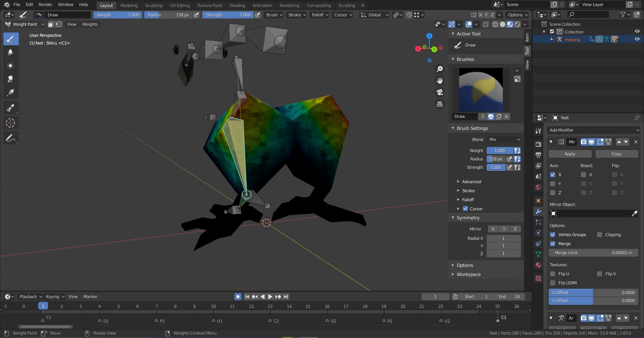The width and height of the screenshot is (644, 338).
Task: Click the Apply button on the Mirror modifier
Action: coord(570,154)
